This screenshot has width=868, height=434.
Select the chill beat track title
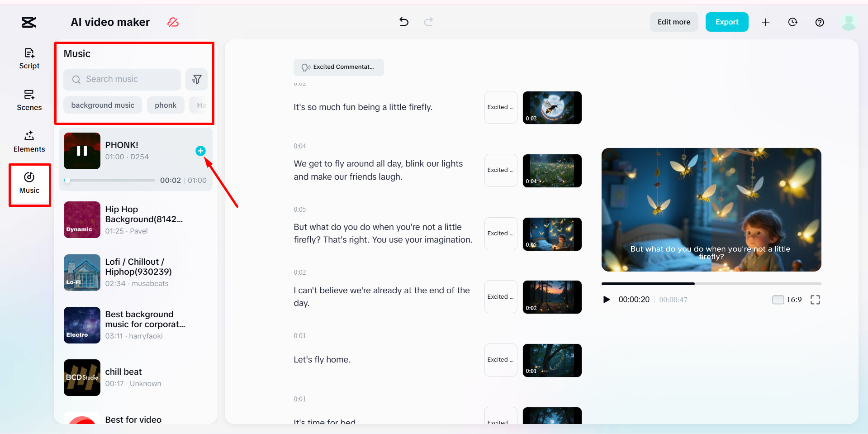tap(123, 372)
